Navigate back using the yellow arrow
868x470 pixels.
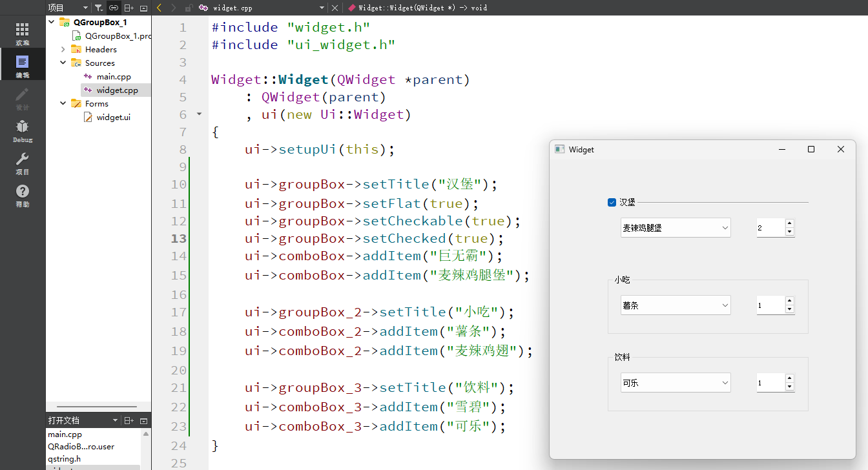(159, 7)
